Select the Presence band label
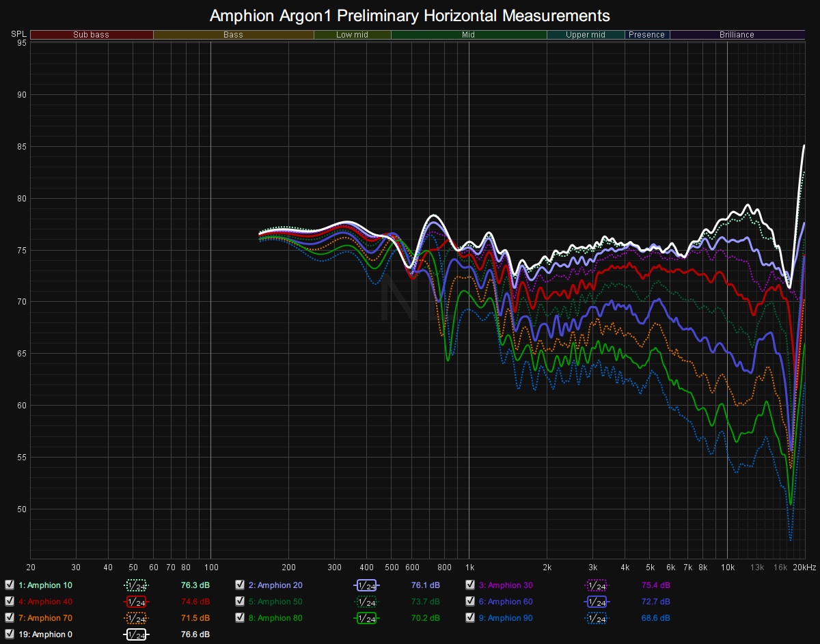The image size is (820, 644). tap(647, 35)
